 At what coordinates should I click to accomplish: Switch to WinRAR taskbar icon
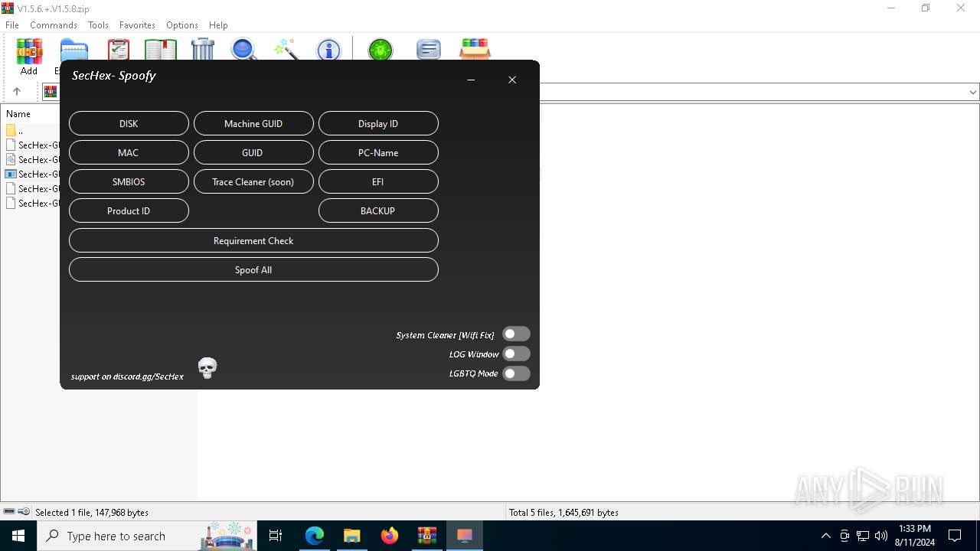point(427,536)
